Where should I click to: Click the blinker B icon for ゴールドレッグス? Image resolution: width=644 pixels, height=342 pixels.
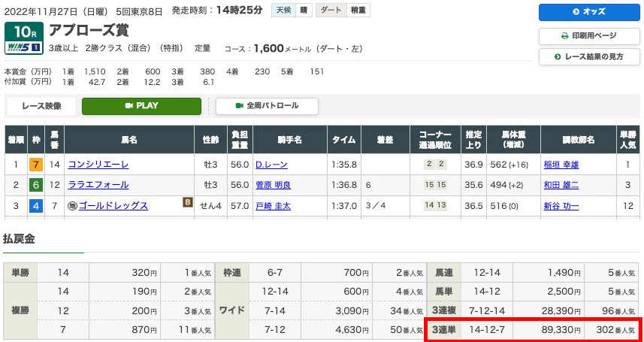tap(188, 202)
